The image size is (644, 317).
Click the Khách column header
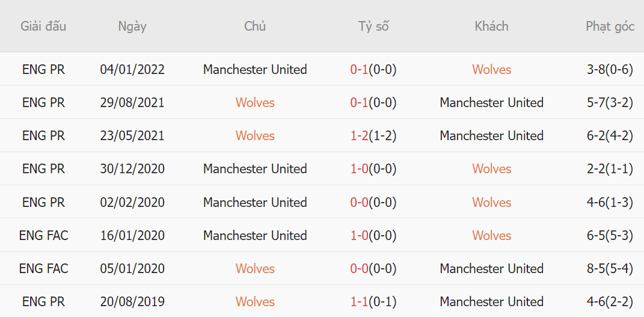pyautogui.click(x=492, y=26)
